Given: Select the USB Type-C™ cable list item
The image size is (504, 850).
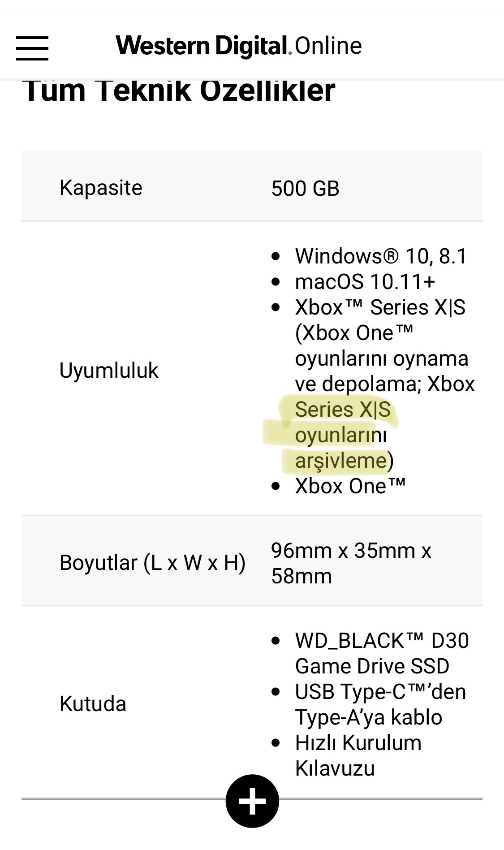Looking at the screenshot, I should [380, 705].
